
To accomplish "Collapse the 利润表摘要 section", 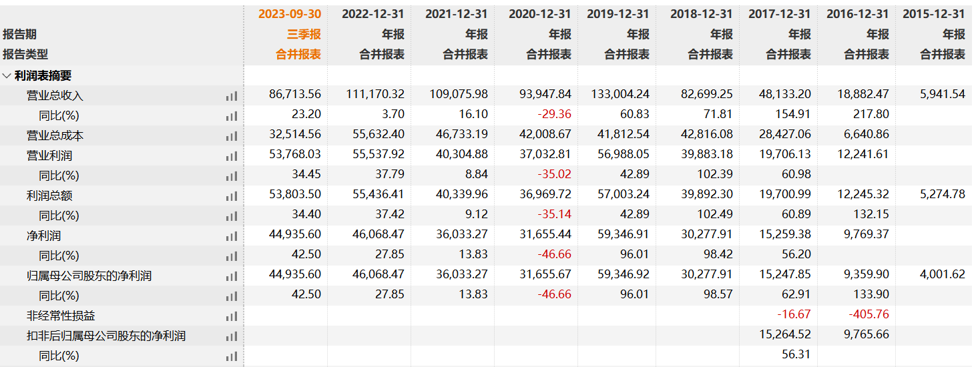I will pyautogui.click(x=7, y=76).
